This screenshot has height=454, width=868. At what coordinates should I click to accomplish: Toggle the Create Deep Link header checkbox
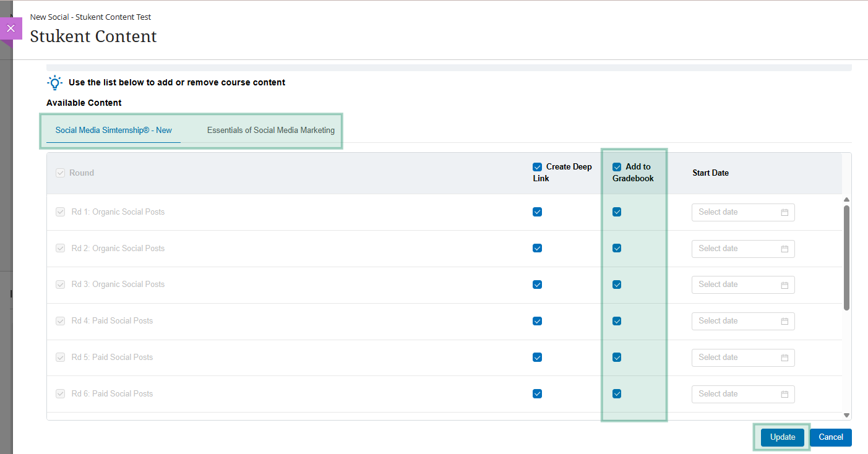pyautogui.click(x=537, y=167)
